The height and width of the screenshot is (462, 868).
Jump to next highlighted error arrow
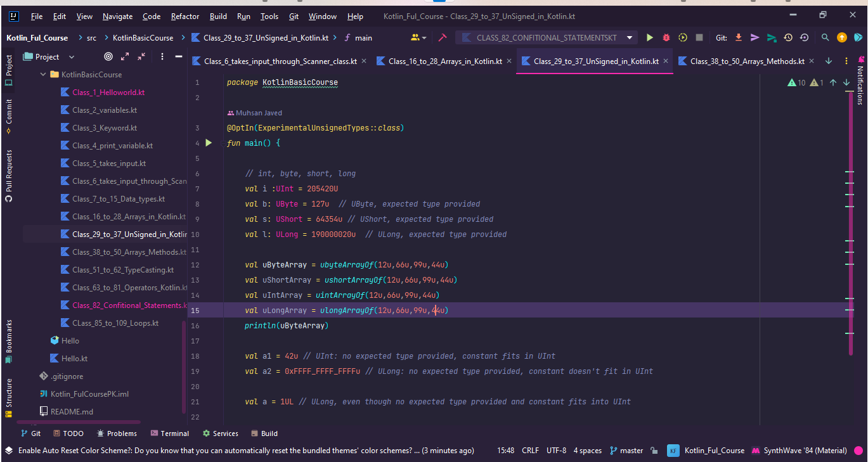[846, 82]
